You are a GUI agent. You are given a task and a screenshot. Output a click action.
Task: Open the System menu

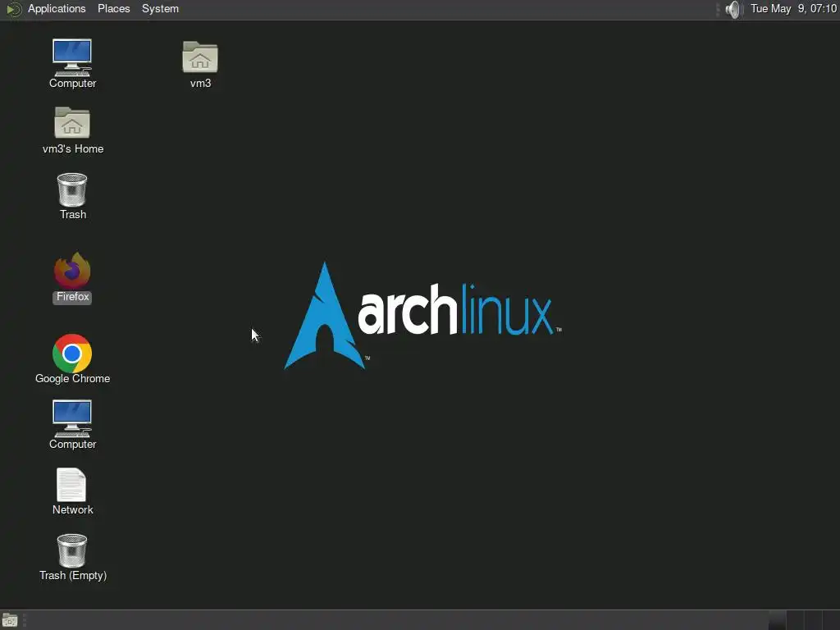coord(160,8)
